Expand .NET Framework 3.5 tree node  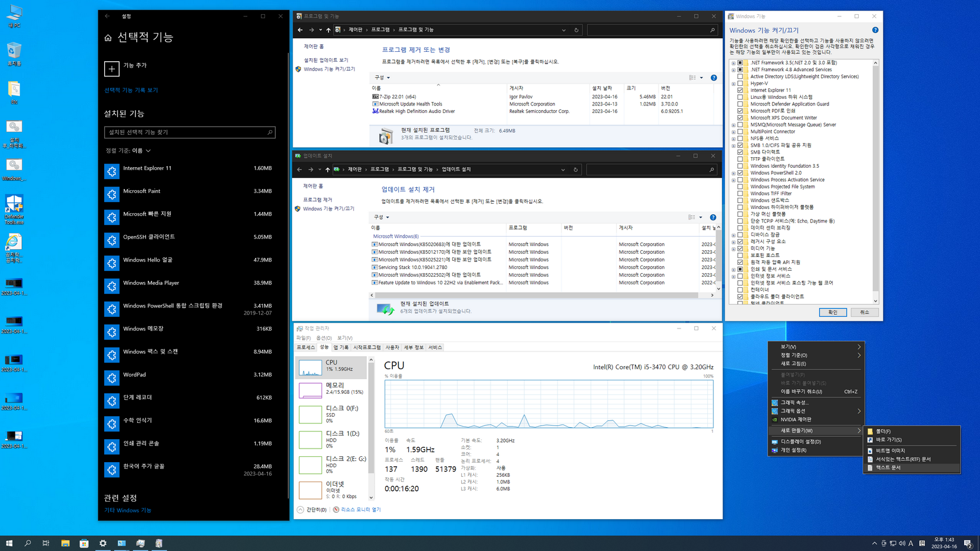734,63
